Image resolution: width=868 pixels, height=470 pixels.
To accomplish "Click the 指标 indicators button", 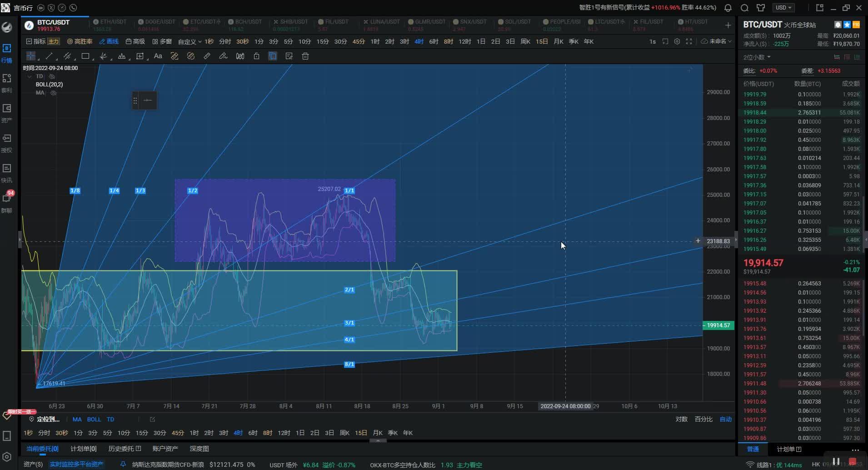I will (36, 41).
